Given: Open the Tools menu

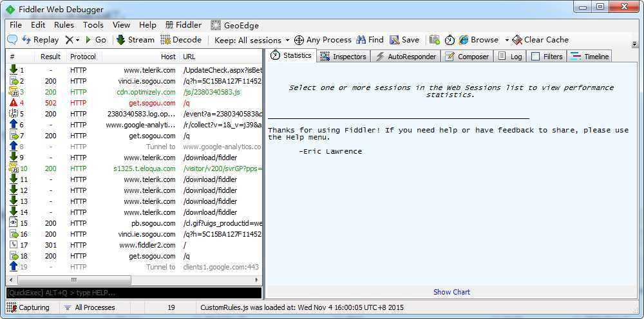Looking at the screenshot, I should (x=93, y=25).
